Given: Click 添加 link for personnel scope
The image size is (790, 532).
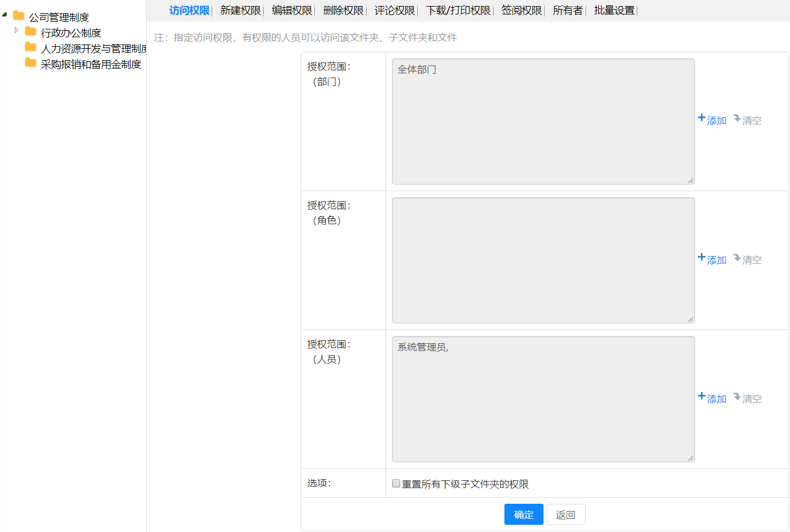Looking at the screenshot, I should (x=717, y=399).
